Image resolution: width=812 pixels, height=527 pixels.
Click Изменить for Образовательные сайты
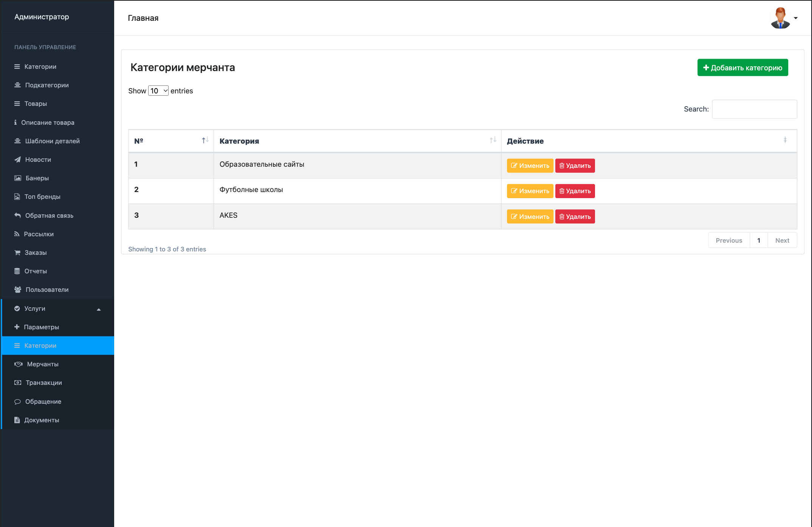(x=530, y=166)
